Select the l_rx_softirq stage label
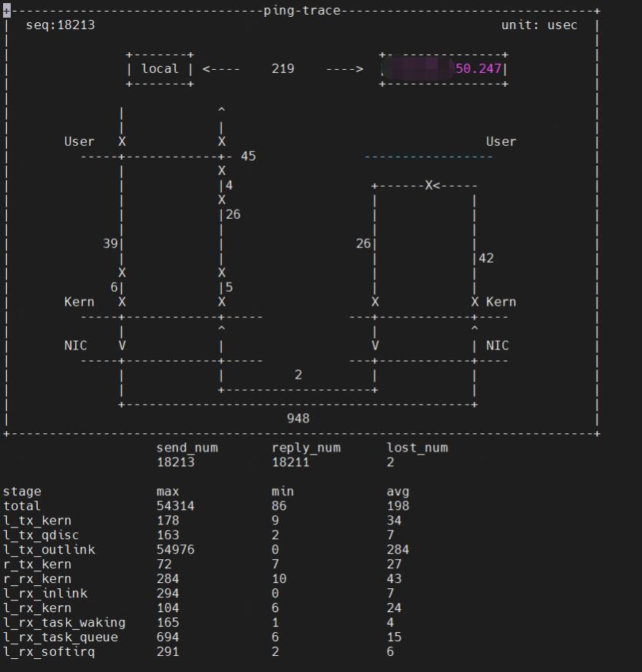 [49, 652]
